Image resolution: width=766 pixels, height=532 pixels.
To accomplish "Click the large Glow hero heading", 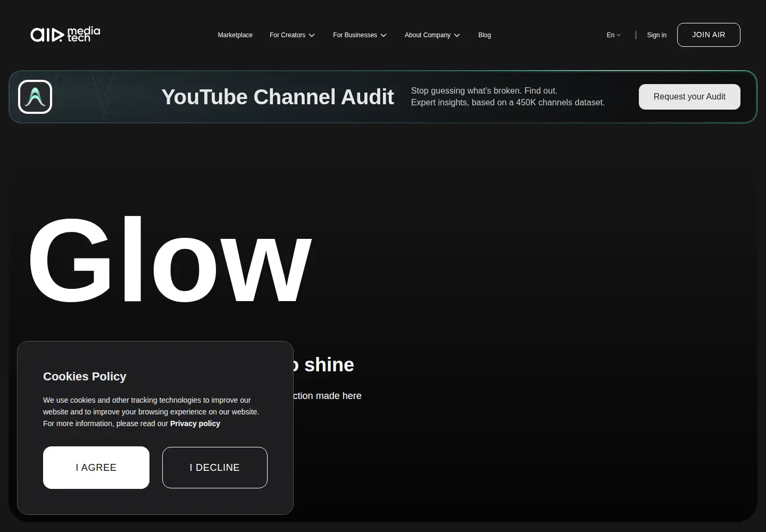I will point(169,260).
